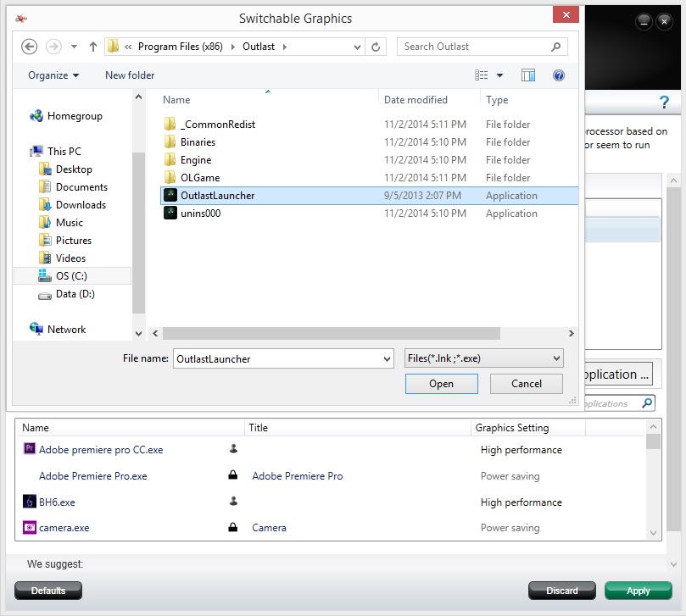686x616 pixels.
Task: Go back with the back arrow
Action: [30, 47]
